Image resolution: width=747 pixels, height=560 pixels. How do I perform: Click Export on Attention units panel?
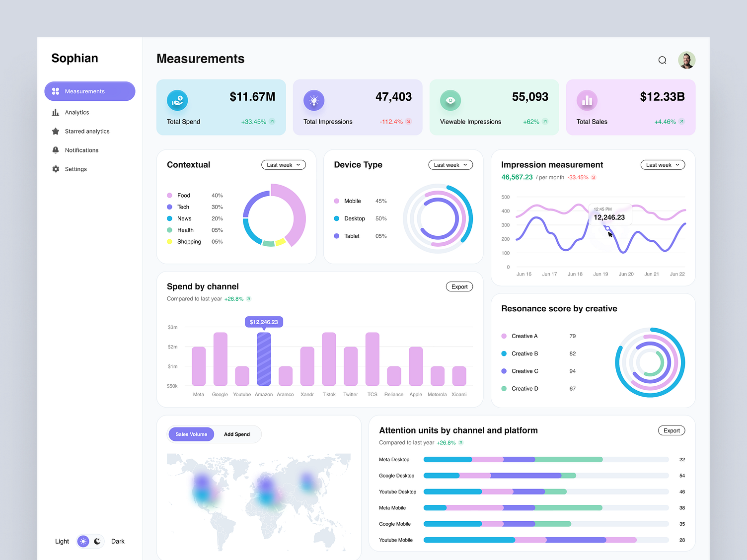coord(671,430)
